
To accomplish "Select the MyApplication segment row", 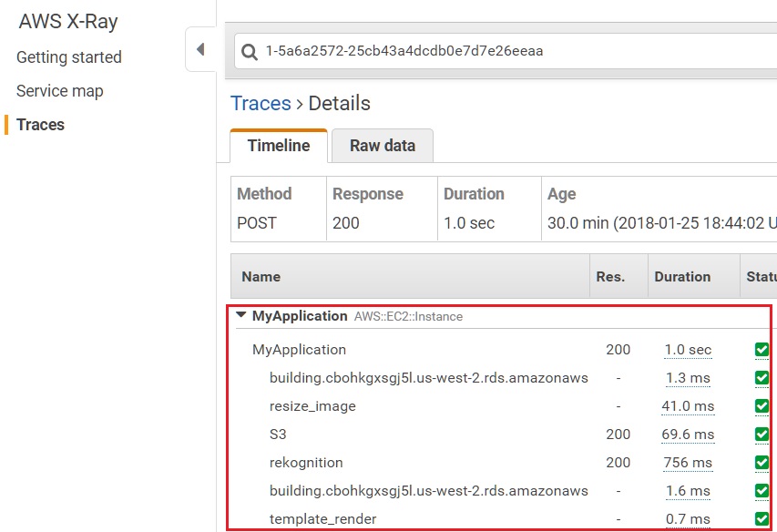I will (x=503, y=350).
